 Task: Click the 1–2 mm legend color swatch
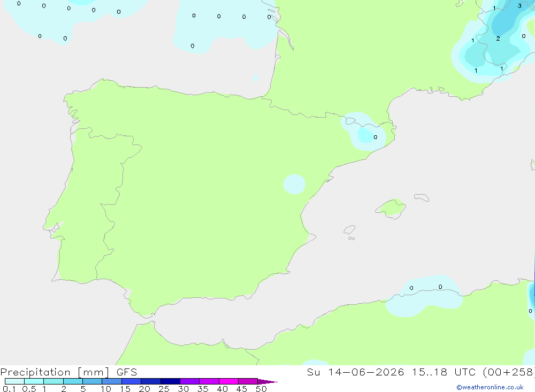tap(53, 381)
